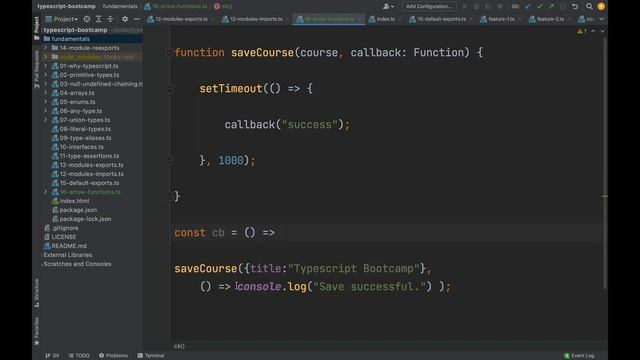
Task: Click cb() breadcrumb at editor bottom
Action: point(179,346)
